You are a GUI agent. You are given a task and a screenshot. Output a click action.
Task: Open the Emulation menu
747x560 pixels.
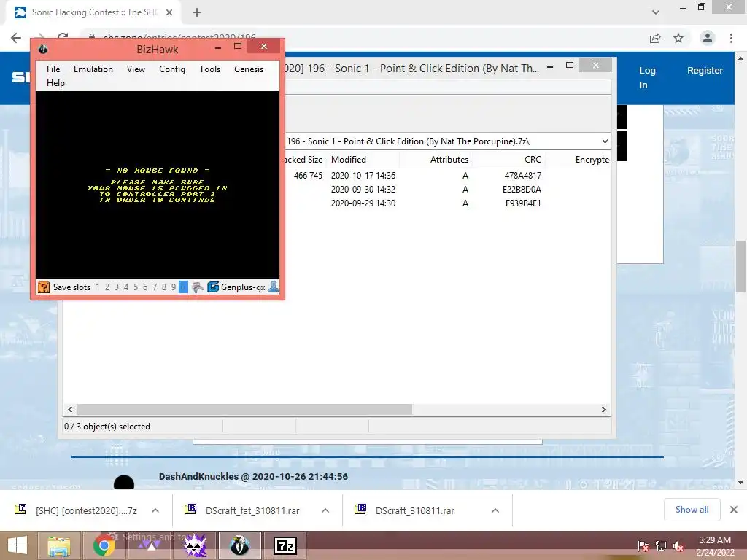point(93,69)
